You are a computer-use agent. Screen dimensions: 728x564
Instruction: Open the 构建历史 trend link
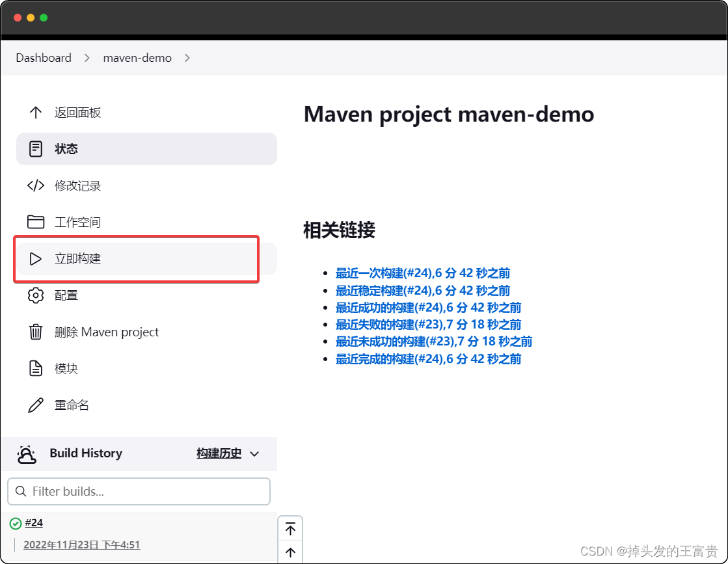point(219,453)
